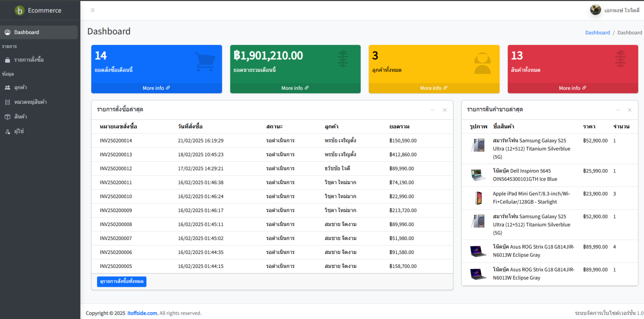
Task: Click customer name ธวัชชัย ใจดี
Action: [337, 168]
